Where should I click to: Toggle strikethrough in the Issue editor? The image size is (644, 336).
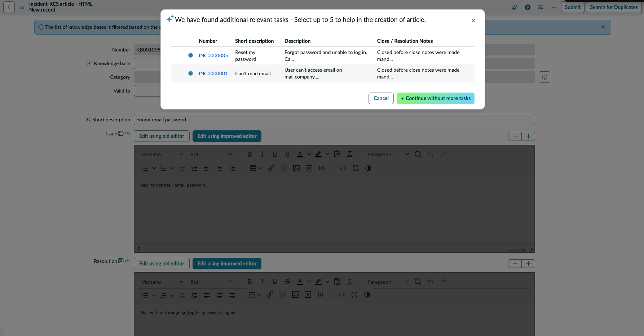pos(287,154)
